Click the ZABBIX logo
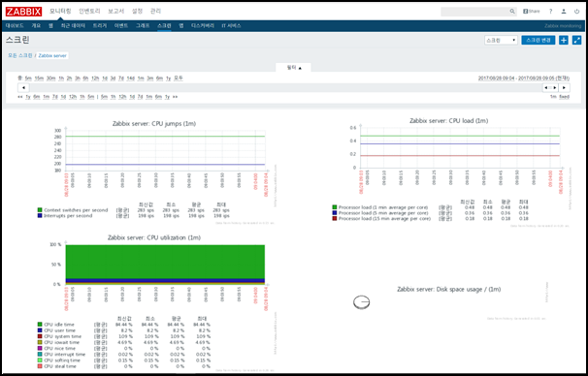588x376 pixels. pos(23,12)
